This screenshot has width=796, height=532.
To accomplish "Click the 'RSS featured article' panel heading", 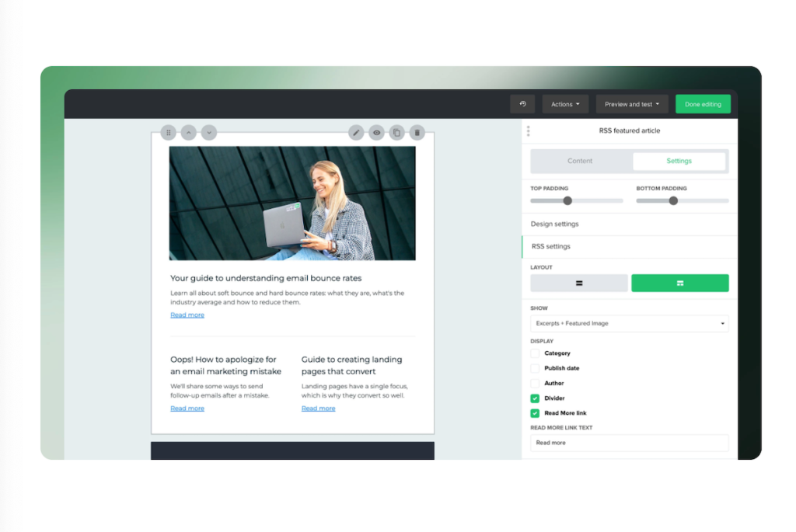I will pos(630,130).
